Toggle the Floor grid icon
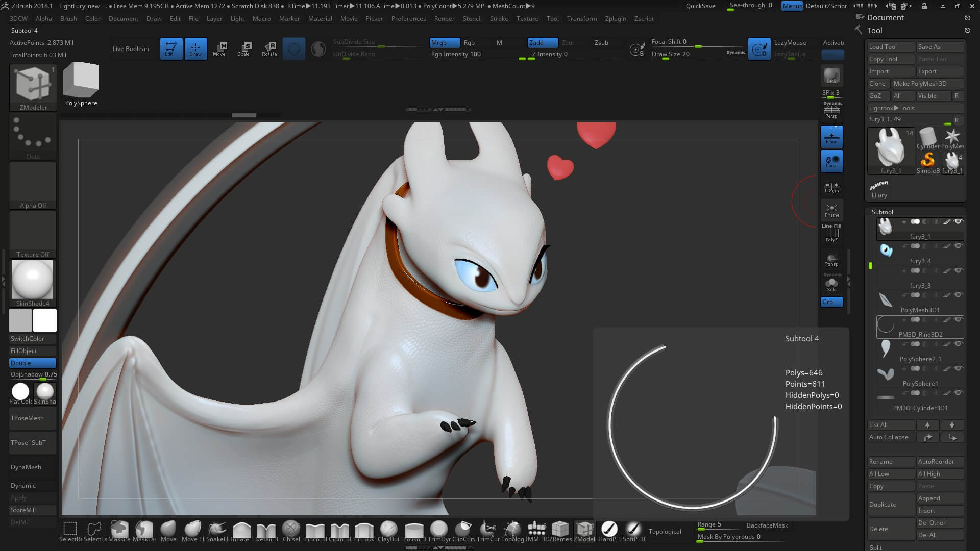Viewport: 980px width, 551px height. [x=831, y=137]
